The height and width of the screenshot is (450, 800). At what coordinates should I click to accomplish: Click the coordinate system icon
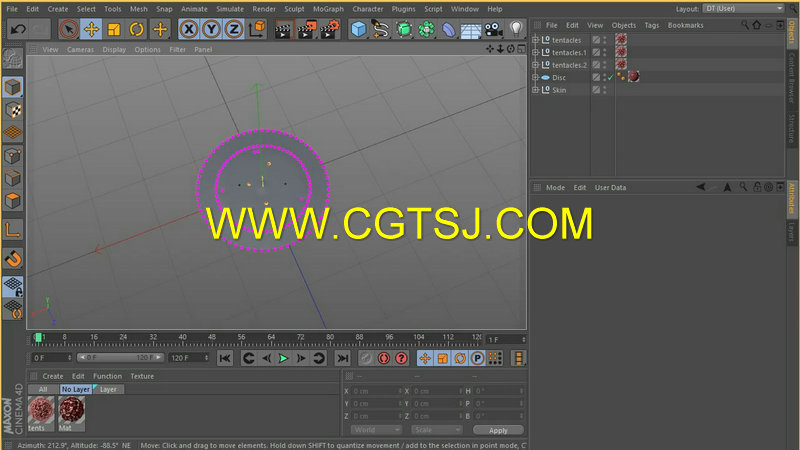point(257,29)
